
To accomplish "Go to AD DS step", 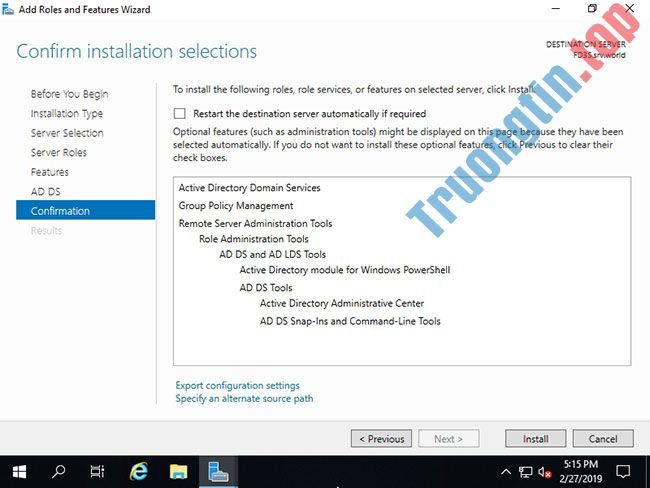I will coord(46,192).
